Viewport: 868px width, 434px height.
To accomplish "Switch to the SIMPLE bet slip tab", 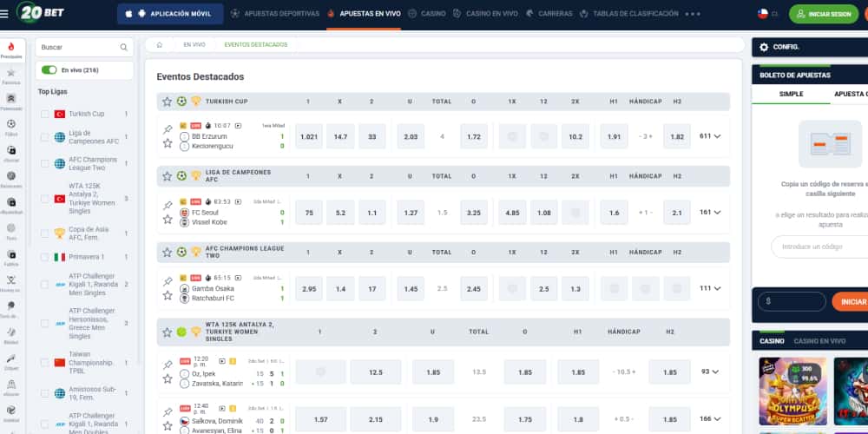I will point(791,94).
